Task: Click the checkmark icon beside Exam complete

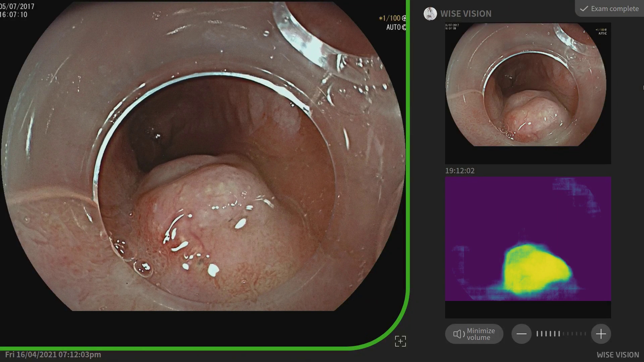Action: tap(584, 9)
